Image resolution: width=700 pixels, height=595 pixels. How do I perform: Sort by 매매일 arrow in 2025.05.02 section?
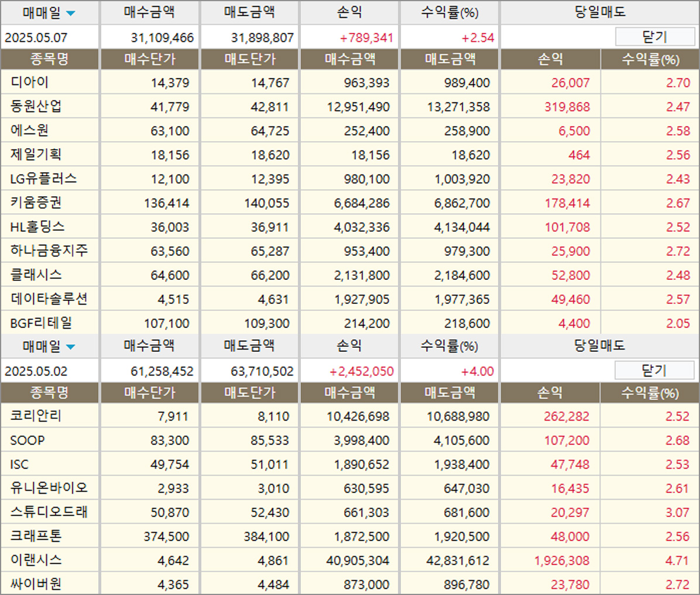click(71, 347)
